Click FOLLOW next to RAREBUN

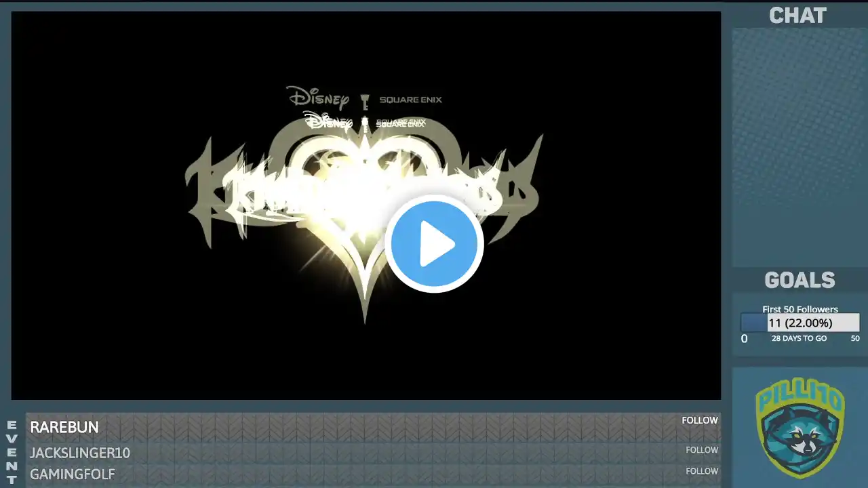click(x=700, y=420)
